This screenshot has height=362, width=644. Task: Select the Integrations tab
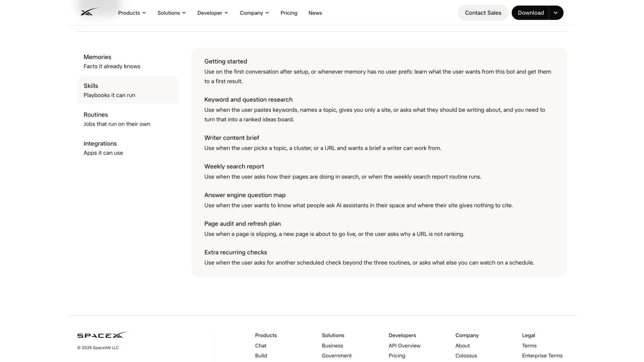(x=128, y=148)
